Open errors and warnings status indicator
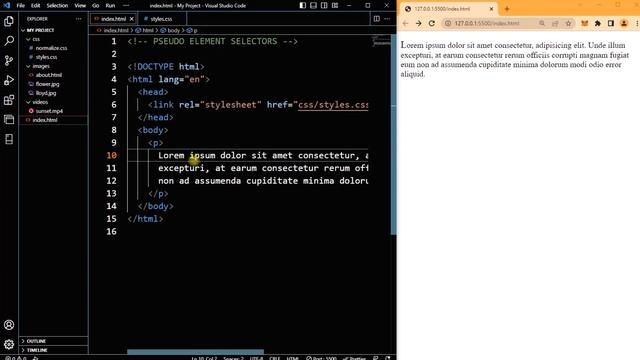640x360 pixels. click(16, 358)
